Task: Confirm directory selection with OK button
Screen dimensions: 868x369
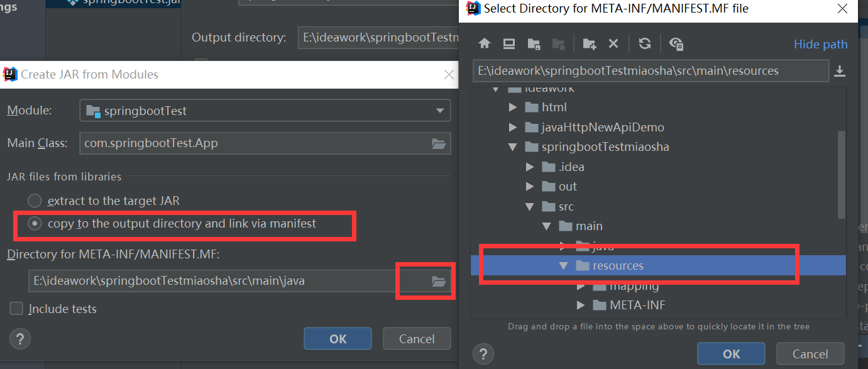Action: point(731,353)
